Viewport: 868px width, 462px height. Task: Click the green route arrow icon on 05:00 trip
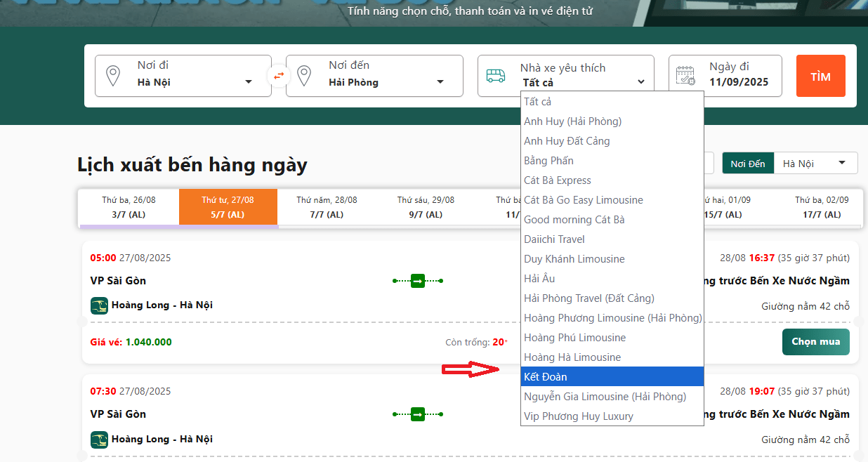click(x=417, y=281)
